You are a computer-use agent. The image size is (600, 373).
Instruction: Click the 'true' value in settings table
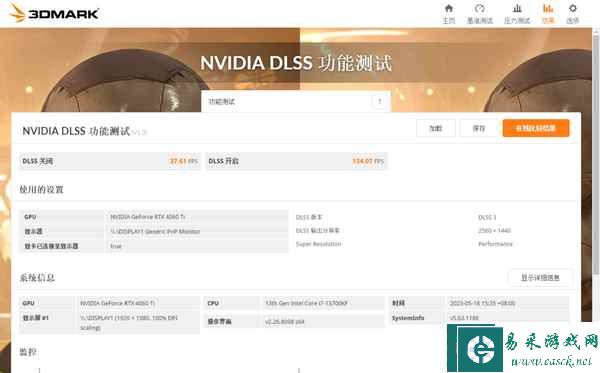(x=116, y=246)
